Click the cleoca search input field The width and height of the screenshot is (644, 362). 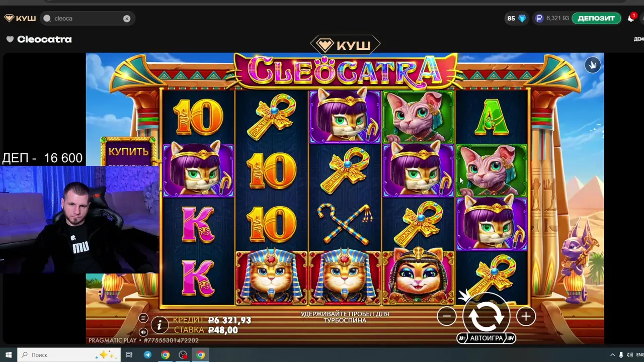pos(87,19)
